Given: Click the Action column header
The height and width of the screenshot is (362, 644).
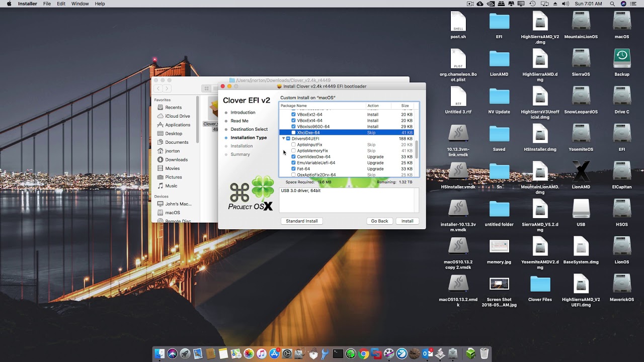Looking at the screenshot, I should [379, 106].
